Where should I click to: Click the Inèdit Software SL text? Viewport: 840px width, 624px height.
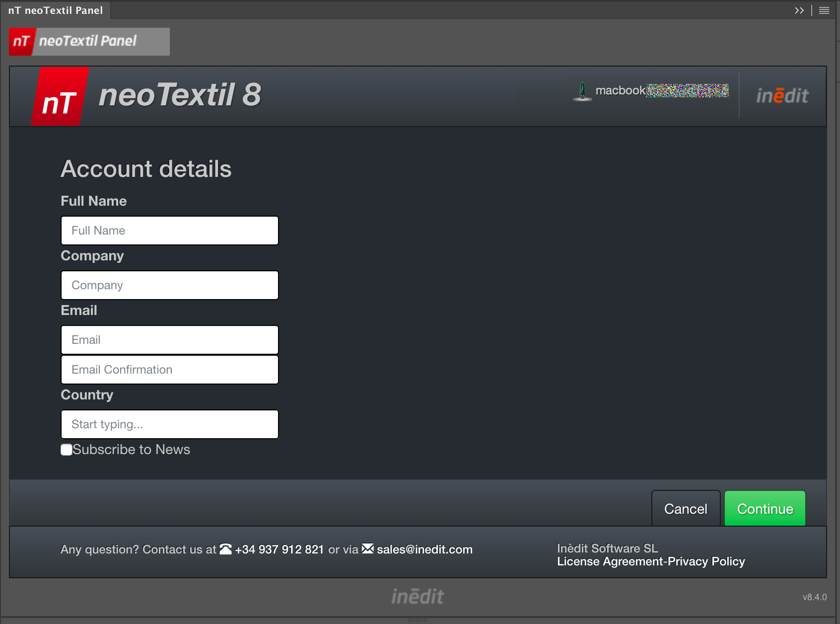pyautogui.click(x=608, y=548)
